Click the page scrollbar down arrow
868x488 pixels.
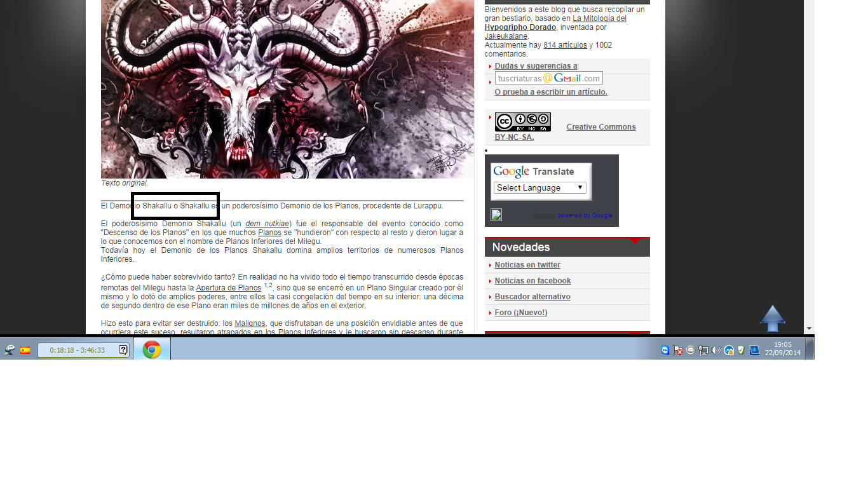coord(809,329)
